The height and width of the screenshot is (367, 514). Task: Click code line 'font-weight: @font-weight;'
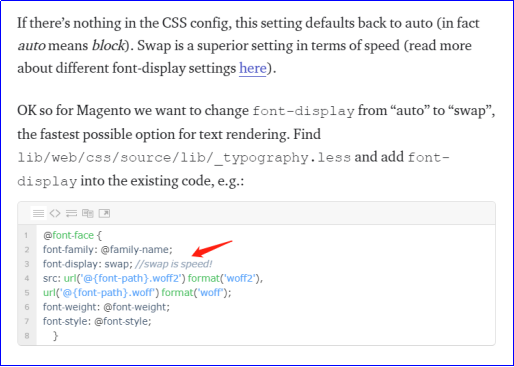pyautogui.click(x=106, y=307)
